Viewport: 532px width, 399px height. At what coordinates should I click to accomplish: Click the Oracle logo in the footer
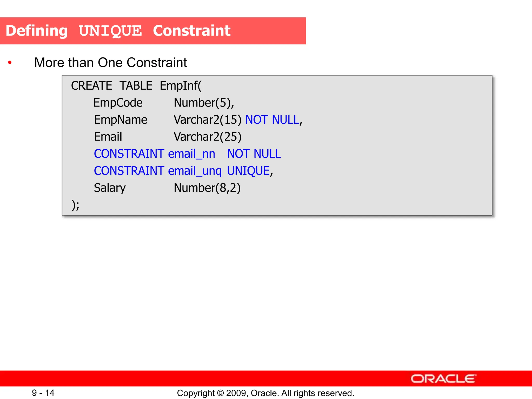(443, 379)
